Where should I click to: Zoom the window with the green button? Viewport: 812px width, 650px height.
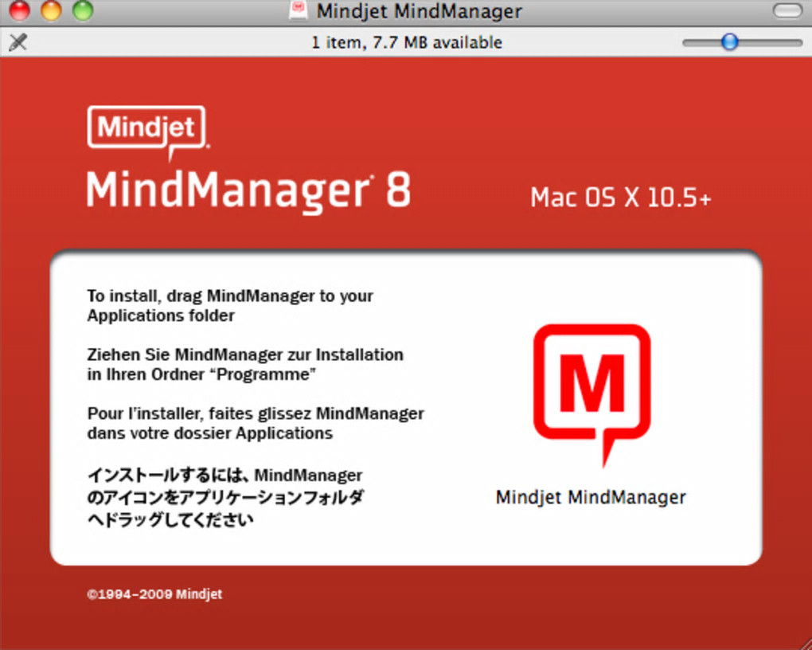(x=83, y=11)
